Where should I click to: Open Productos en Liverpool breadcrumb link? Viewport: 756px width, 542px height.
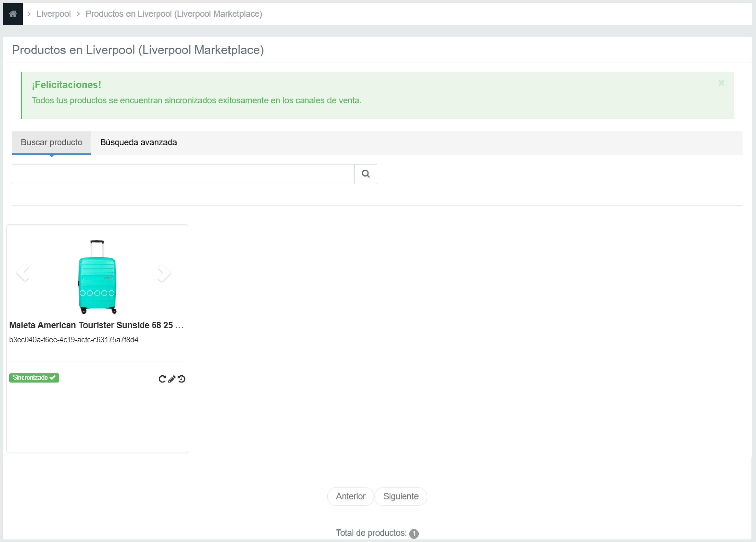[174, 14]
